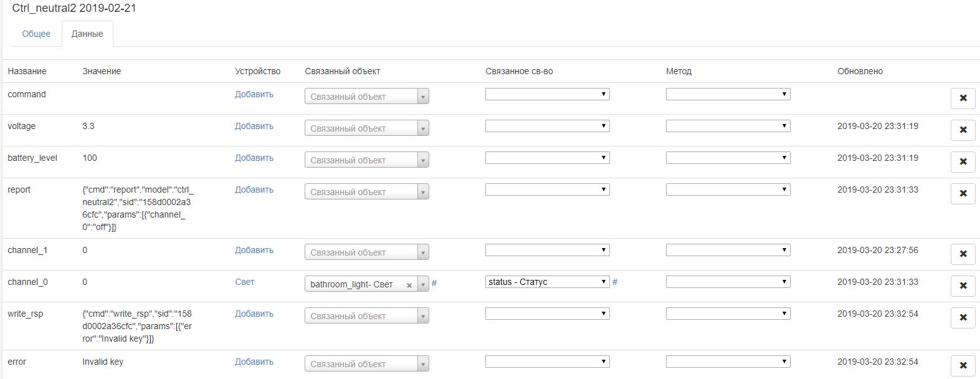Switch to the Общее tab
Screen dimensions: 980x379
point(36,34)
